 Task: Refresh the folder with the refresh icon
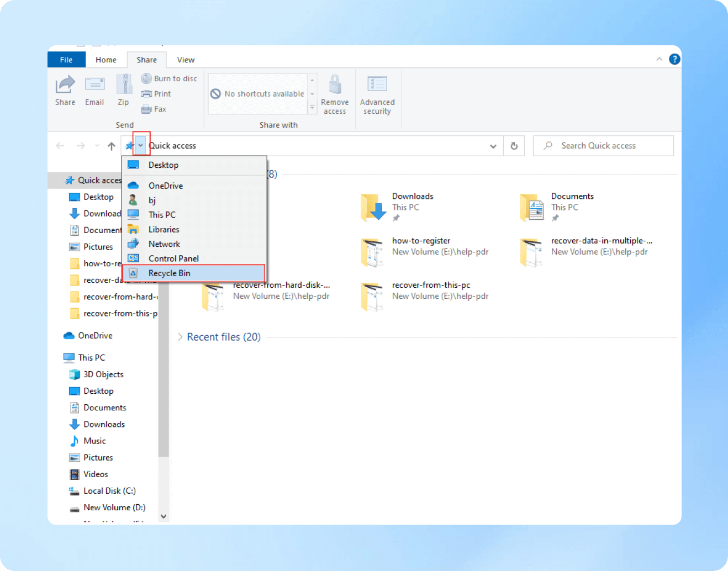514,145
